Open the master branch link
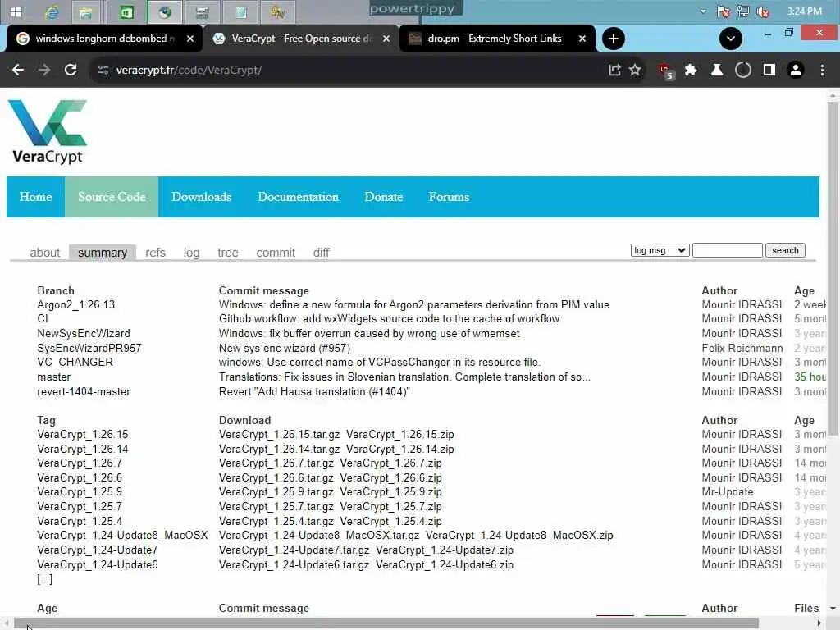 coord(53,377)
